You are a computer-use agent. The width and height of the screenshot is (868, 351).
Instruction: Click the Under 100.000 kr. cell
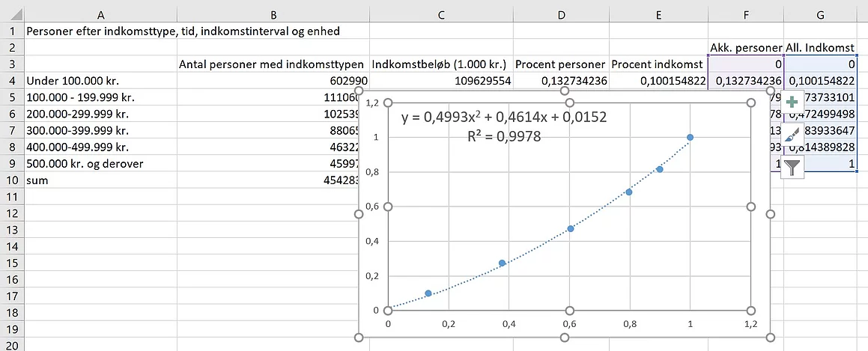(100, 81)
